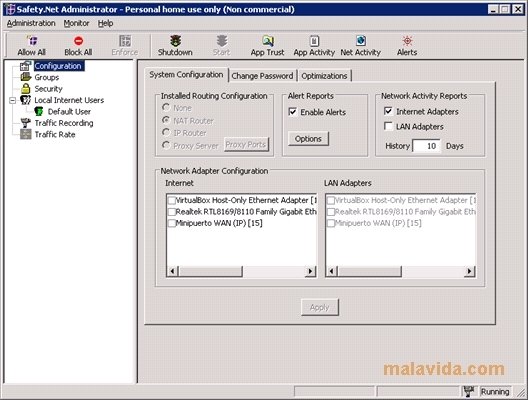Image resolution: width=528 pixels, height=400 pixels.
Task: Open the Help menu
Action: [x=105, y=23]
